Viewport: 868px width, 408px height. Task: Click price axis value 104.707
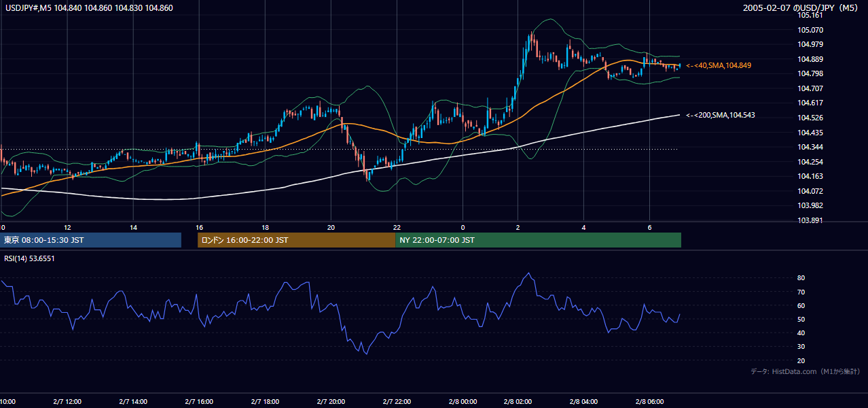point(810,88)
